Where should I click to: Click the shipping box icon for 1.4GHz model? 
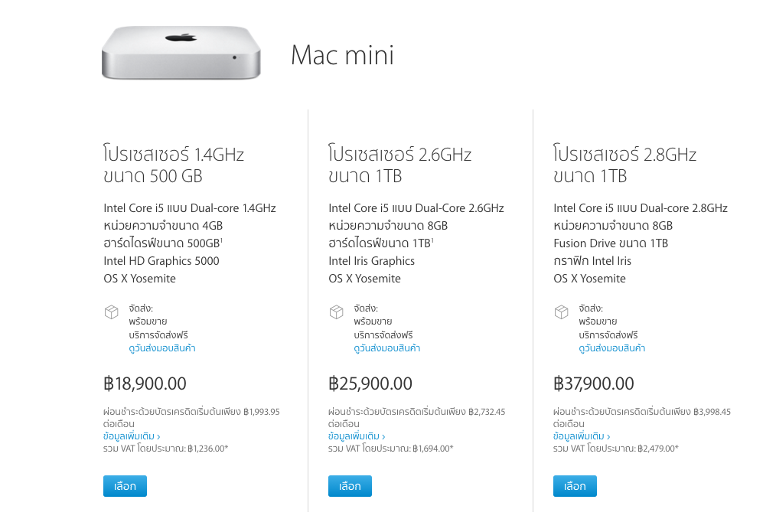[x=112, y=312]
